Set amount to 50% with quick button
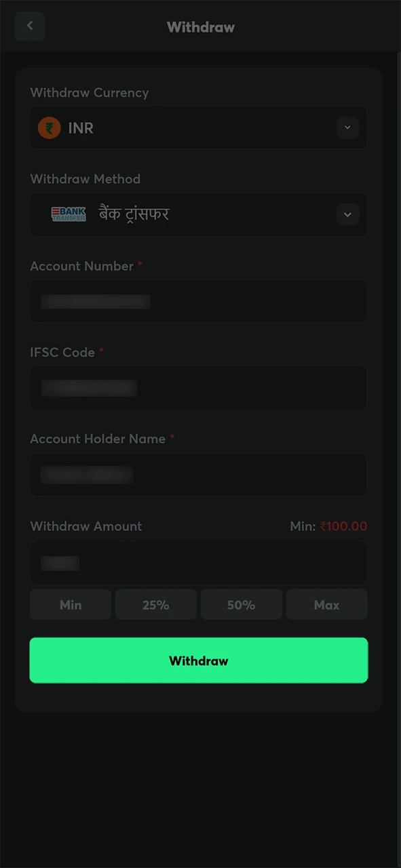The height and width of the screenshot is (868, 401). click(241, 604)
